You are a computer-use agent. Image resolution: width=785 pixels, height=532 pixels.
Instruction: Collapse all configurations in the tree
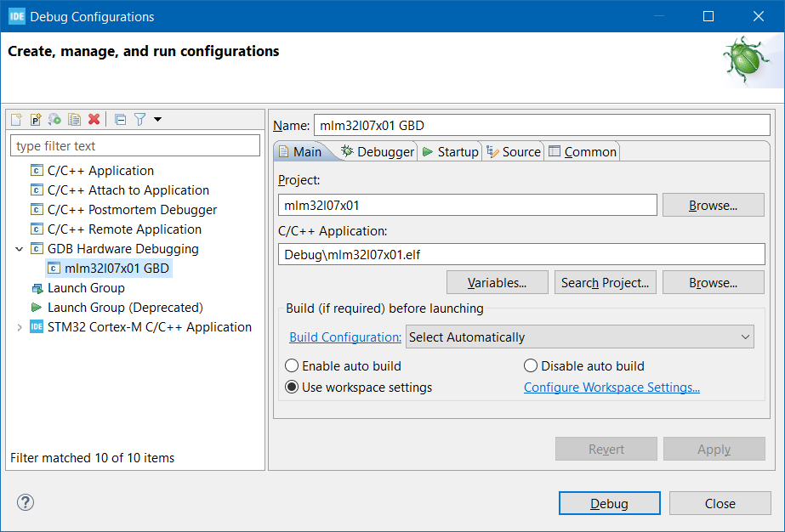120,120
